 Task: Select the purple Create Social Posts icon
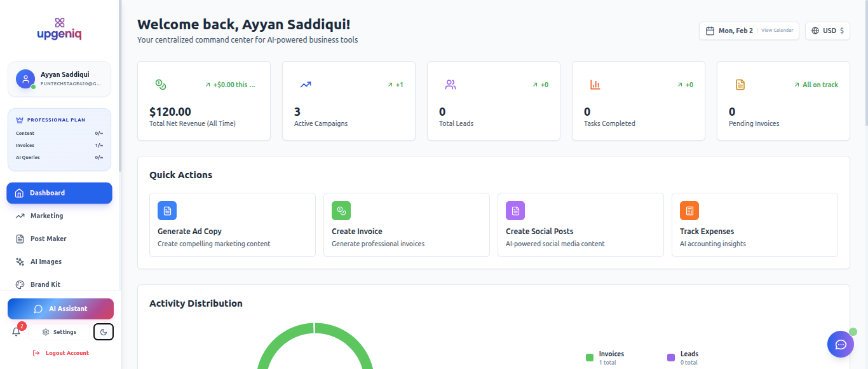[x=515, y=210]
